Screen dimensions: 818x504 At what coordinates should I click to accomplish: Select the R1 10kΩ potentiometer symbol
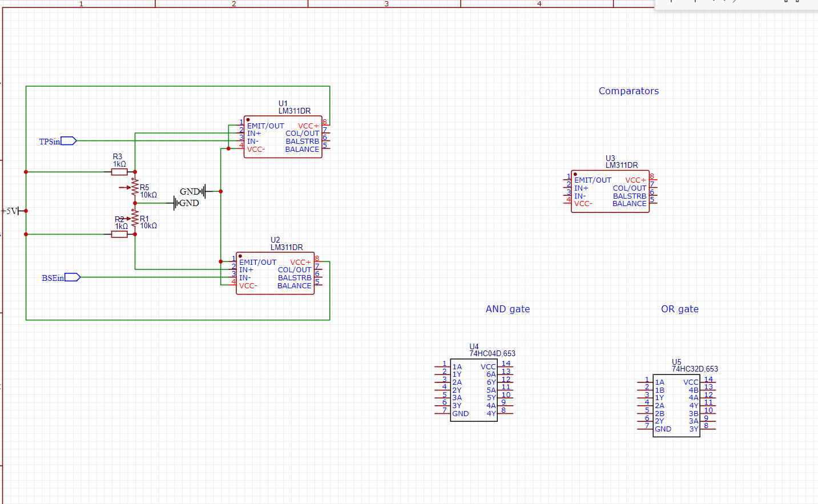[x=135, y=219]
